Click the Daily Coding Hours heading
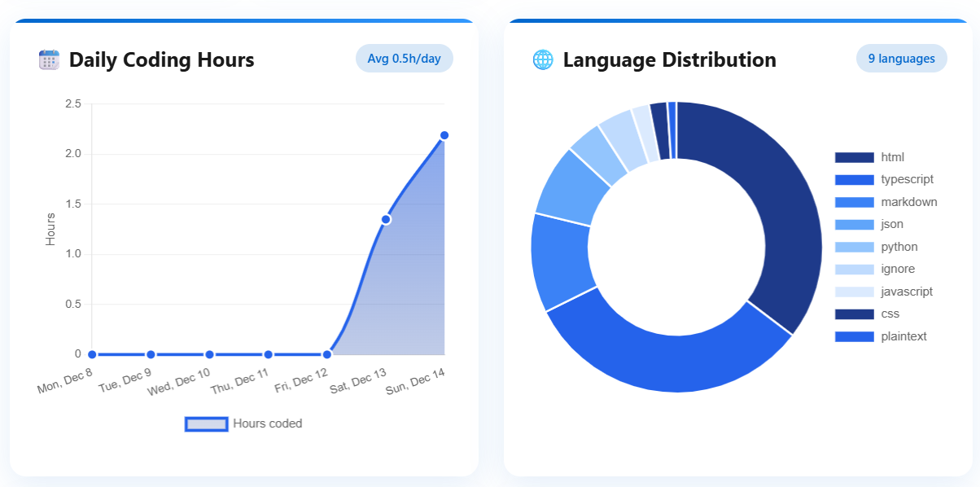The image size is (980, 487). (162, 59)
